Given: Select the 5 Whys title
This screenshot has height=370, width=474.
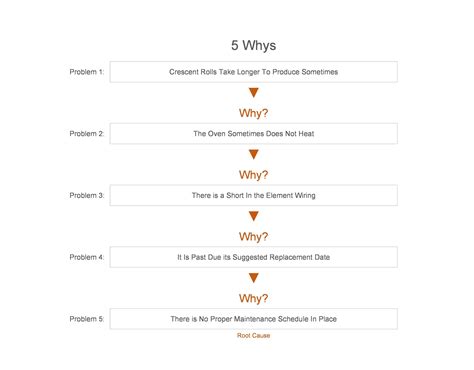Looking at the screenshot, I should coord(254,45).
